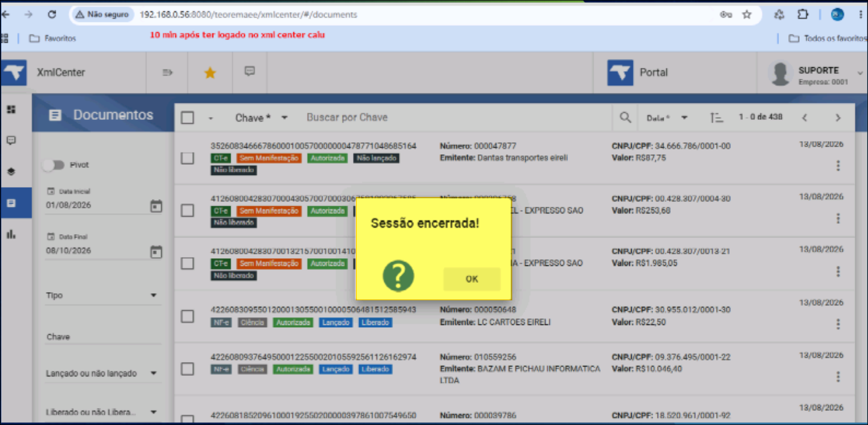Click the Chave filter input field

point(103,337)
